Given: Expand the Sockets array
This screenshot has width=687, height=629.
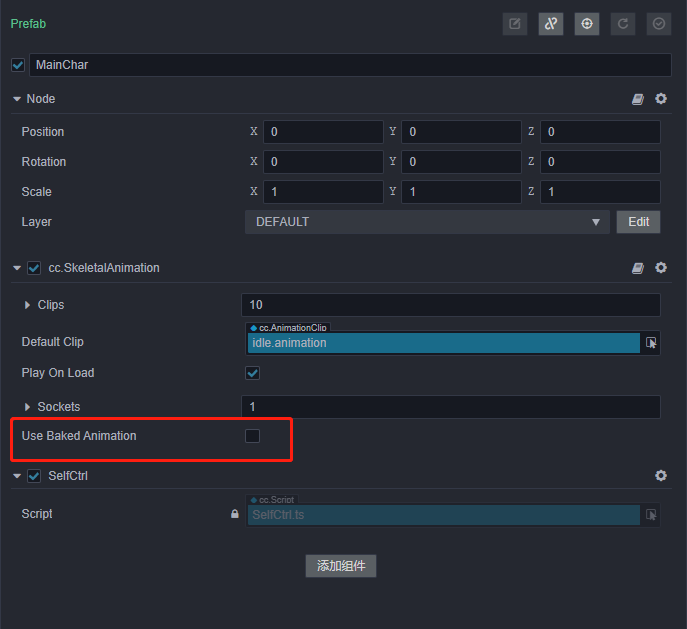Looking at the screenshot, I should pyautogui.click(x=27, y=407).
